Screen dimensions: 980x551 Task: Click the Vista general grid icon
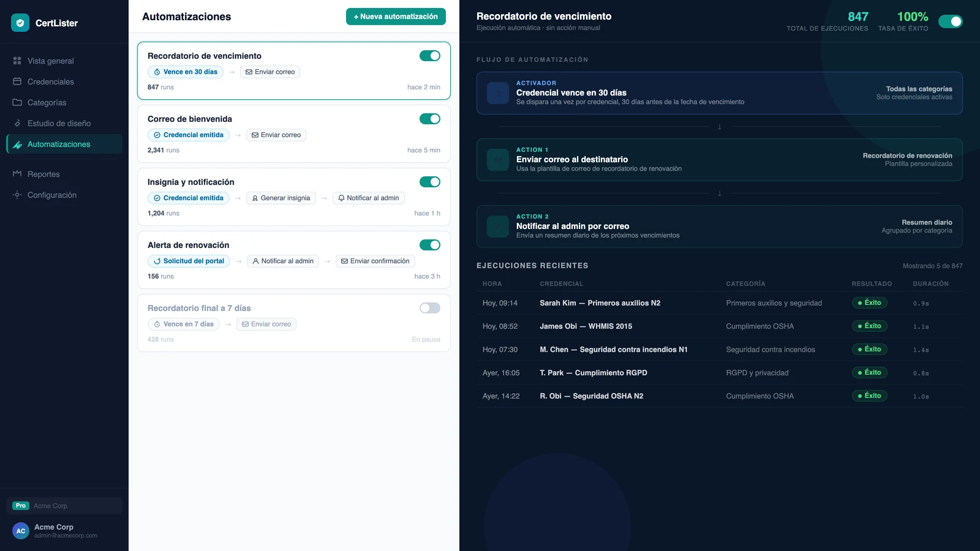point(17,61)
